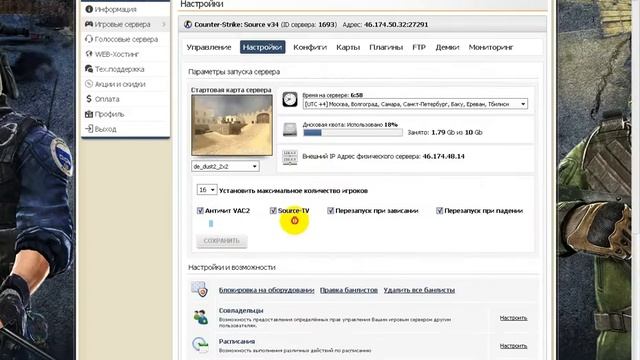Open the Правка банлистов link
The width and height of the screenshot is (640, 360).
(349, 290)
